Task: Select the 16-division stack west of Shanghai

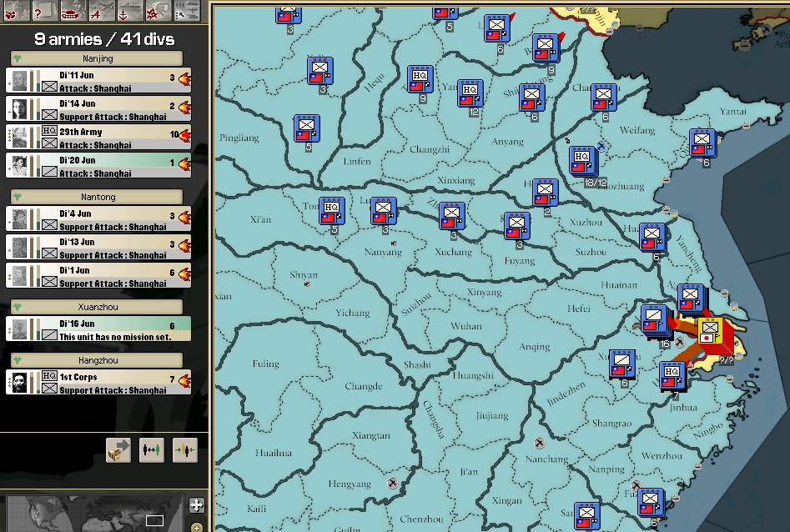Action: click(x=654, y=320)
